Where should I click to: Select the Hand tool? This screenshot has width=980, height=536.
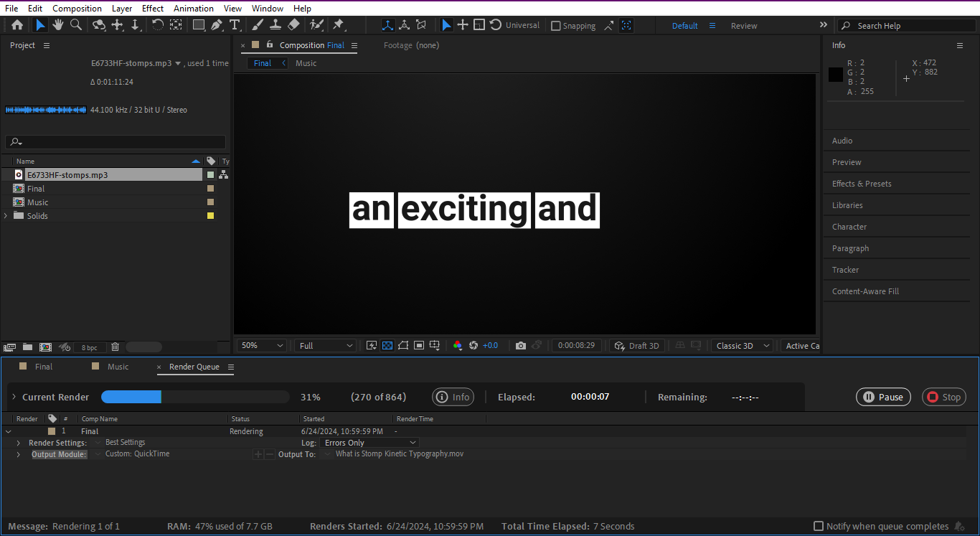[x=58, y=25]
